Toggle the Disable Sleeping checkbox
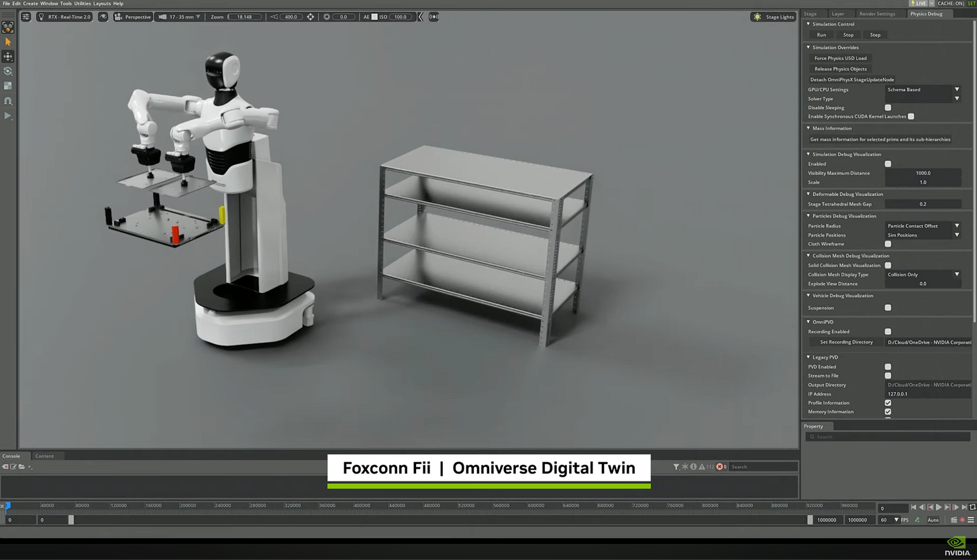 [x=888, y=107]
